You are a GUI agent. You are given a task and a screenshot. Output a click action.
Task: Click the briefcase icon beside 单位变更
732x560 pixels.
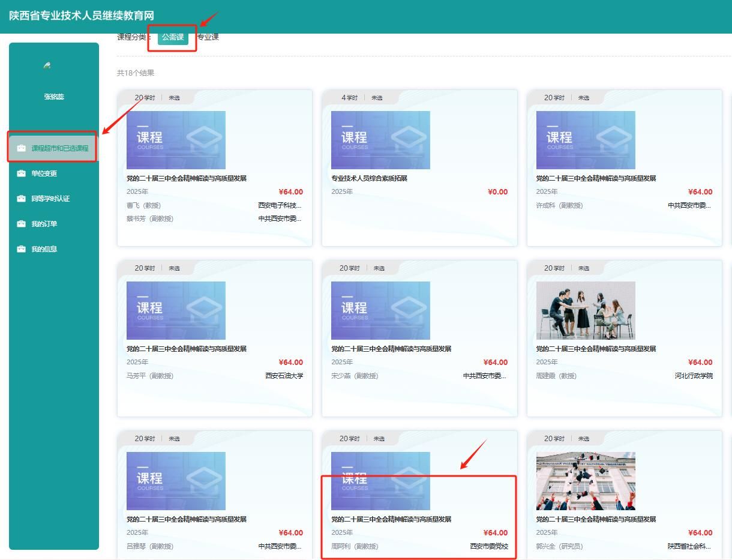pyautogui.click(x=22, y=173)
